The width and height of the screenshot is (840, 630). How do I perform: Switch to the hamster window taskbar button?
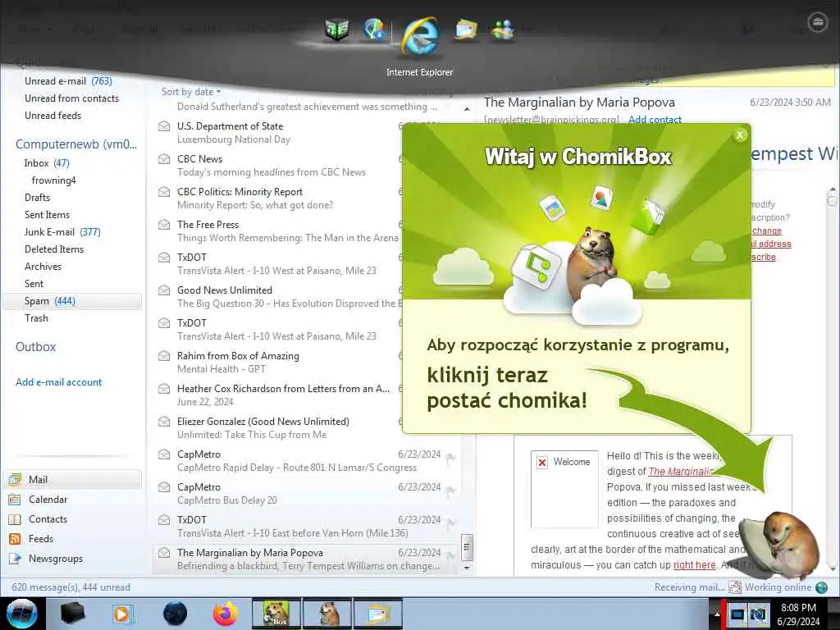click(x=327, y=614)
